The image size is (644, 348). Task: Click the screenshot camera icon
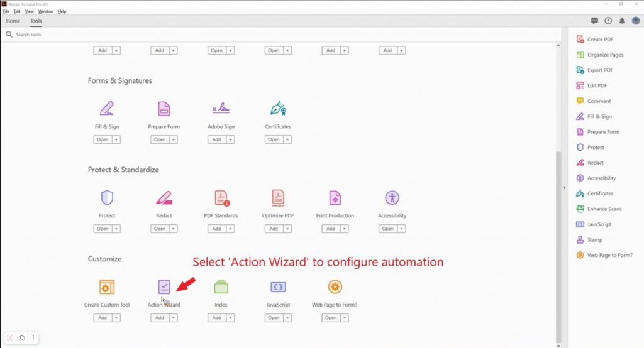(x=22, y=338)
